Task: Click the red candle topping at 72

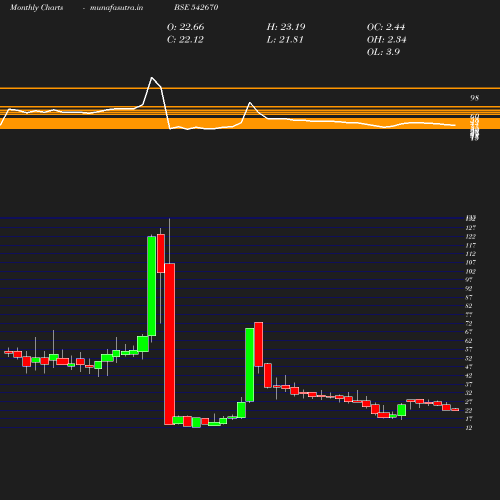Action: pyautogui.click(x=259, y=344)
